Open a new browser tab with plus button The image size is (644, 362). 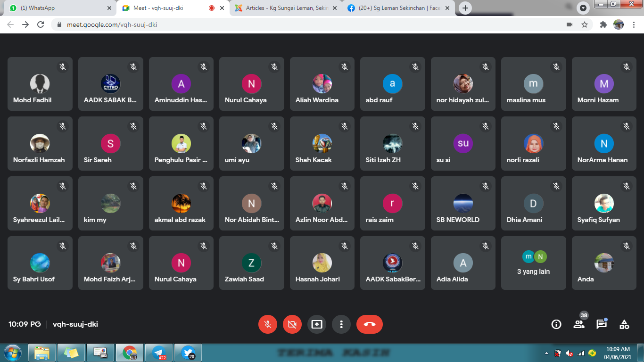click(465, 8)
